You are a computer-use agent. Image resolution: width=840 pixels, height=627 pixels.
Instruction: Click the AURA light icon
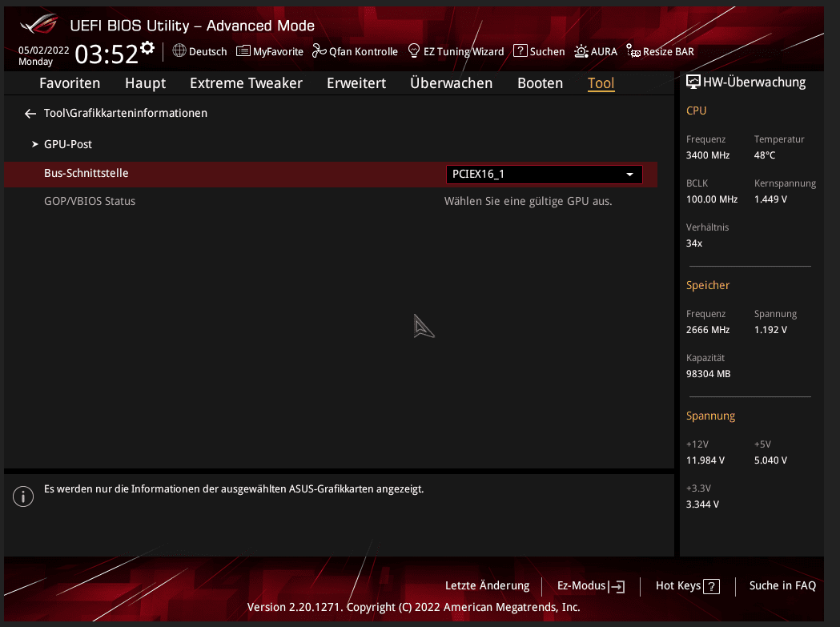point(581,51)
